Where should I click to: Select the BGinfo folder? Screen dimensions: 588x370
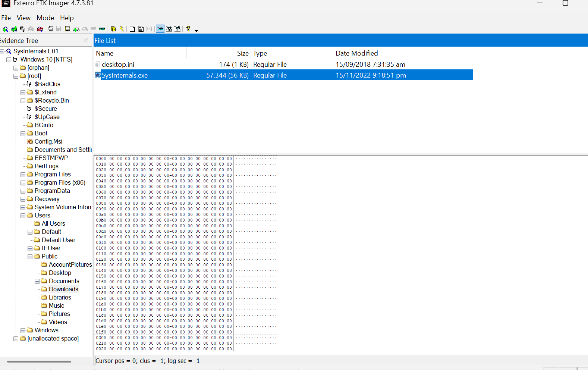coord(44,125)
